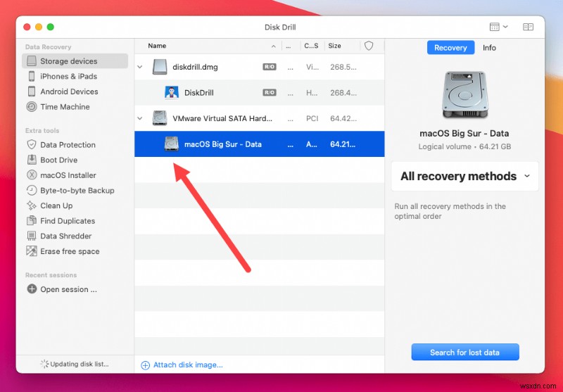Image resolution: width=563 pixels, height=392 pixels.
Task: Click Attach disk image link
Action: point(182,365)
